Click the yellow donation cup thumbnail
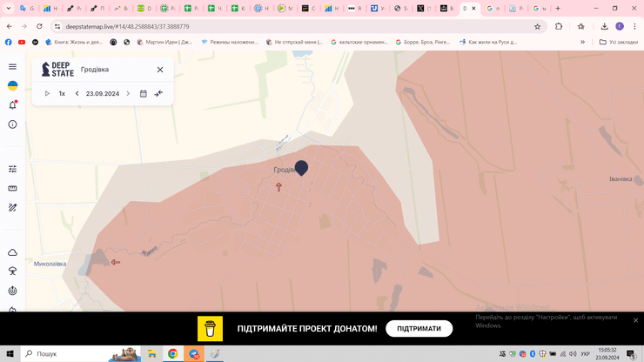The height and width of the screenshot is (362, 644). click(x=210, y=329)
